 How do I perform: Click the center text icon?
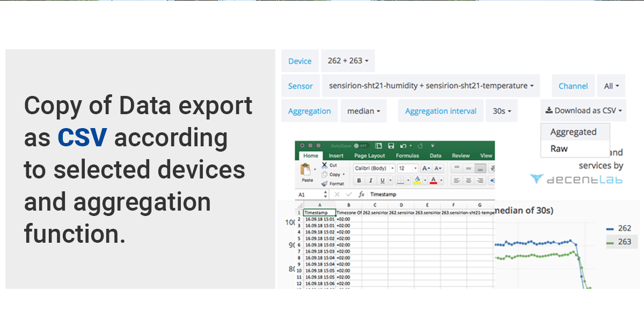(x=469, y=181)
